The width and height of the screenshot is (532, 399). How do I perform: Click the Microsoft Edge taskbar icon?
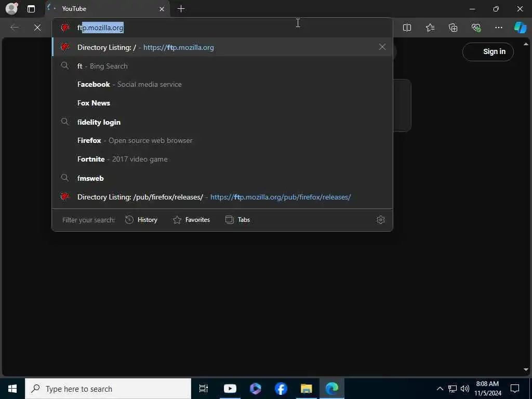pyautogui.click(x=332, y=389)
